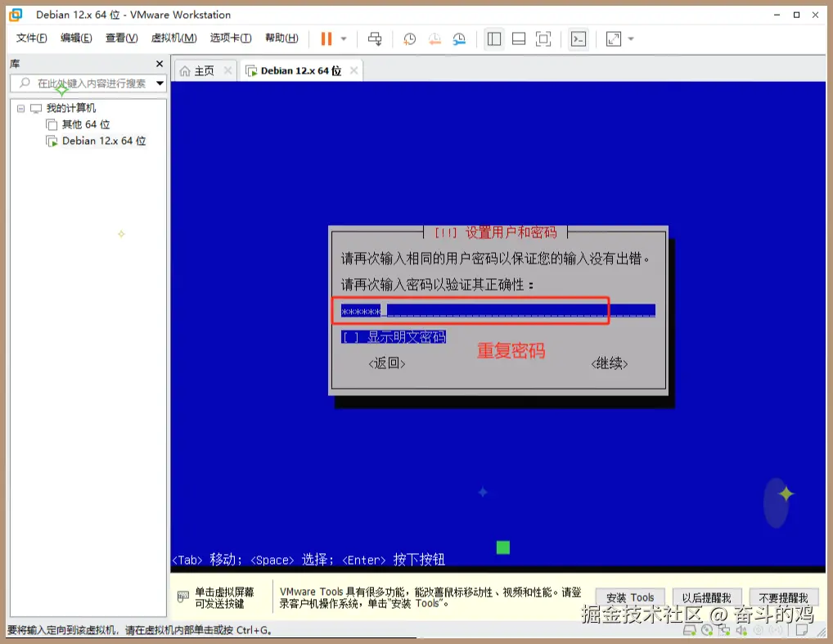Screen dimensions: 833x644
Task: Click the 请再次输入密码以验证其正确性 label
Action: click(437, 285)
